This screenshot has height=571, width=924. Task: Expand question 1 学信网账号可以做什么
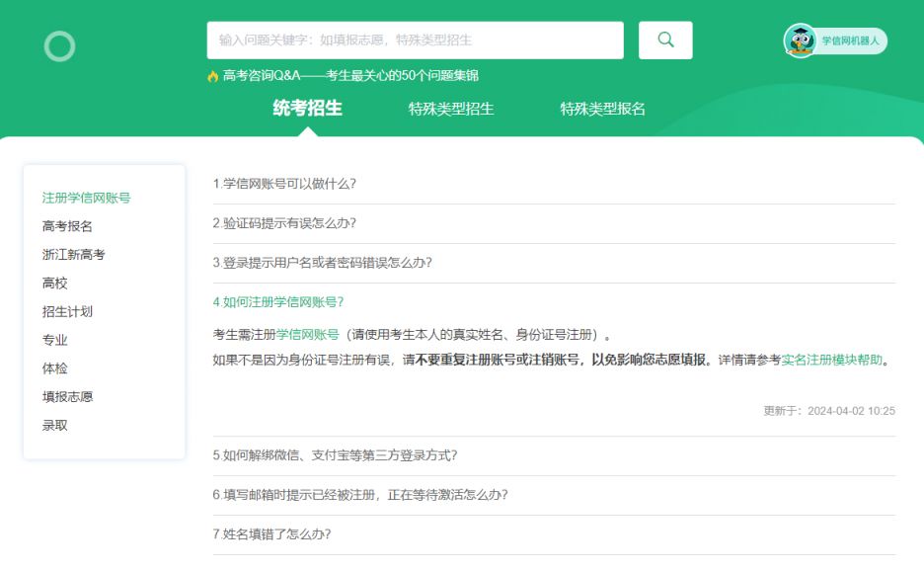click(x=284, y=184)
